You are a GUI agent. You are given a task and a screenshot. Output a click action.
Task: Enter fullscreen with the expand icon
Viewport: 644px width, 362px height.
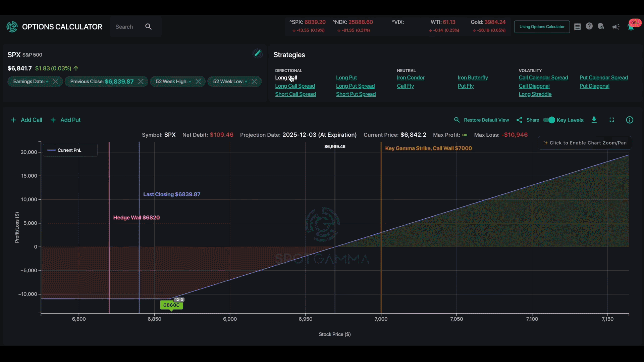[612, 120]
